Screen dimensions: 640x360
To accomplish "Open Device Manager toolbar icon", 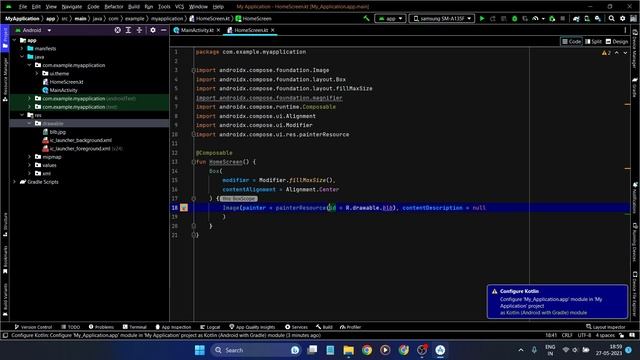I will click(x=587, y=18).
